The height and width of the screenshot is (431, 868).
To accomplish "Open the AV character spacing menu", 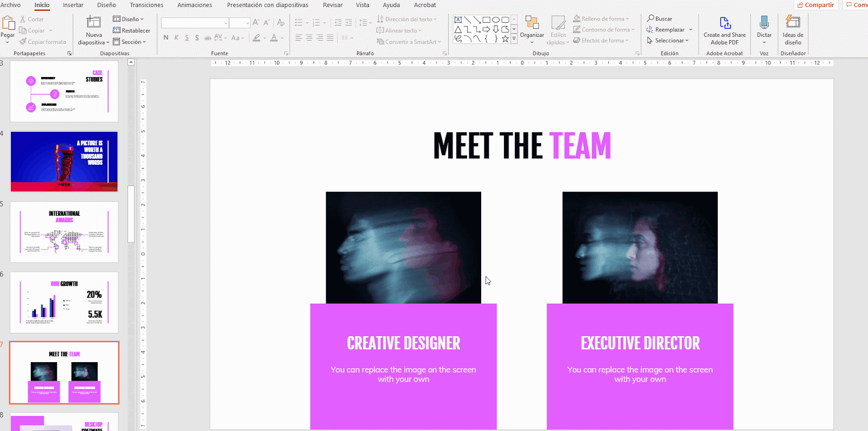I will (220, 37).
